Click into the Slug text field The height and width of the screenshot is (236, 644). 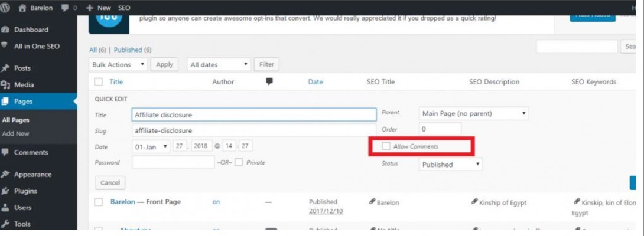[254, 130]
